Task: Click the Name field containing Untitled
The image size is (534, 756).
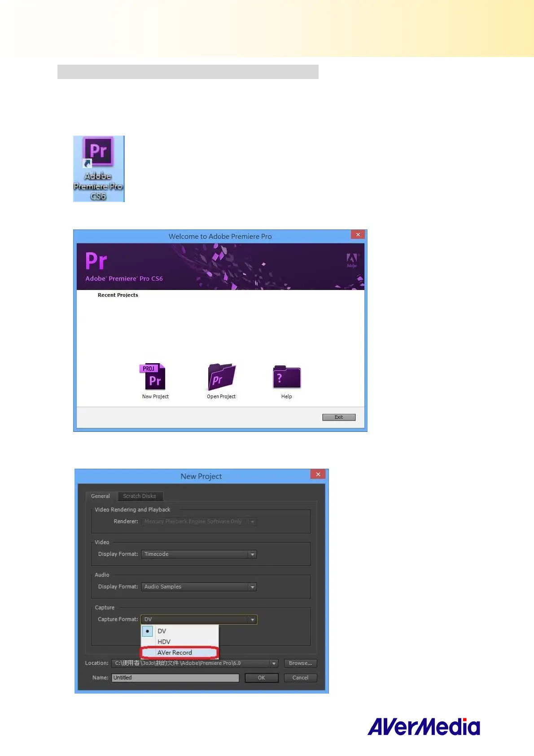Action: pyautogui.click(x=175, y=678)
